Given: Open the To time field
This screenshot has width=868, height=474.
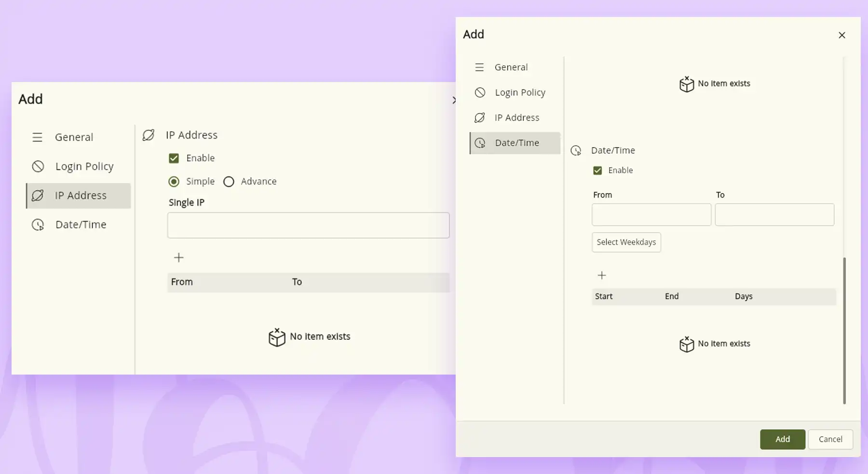Looking at the screenshot, I should click(774, 215).
